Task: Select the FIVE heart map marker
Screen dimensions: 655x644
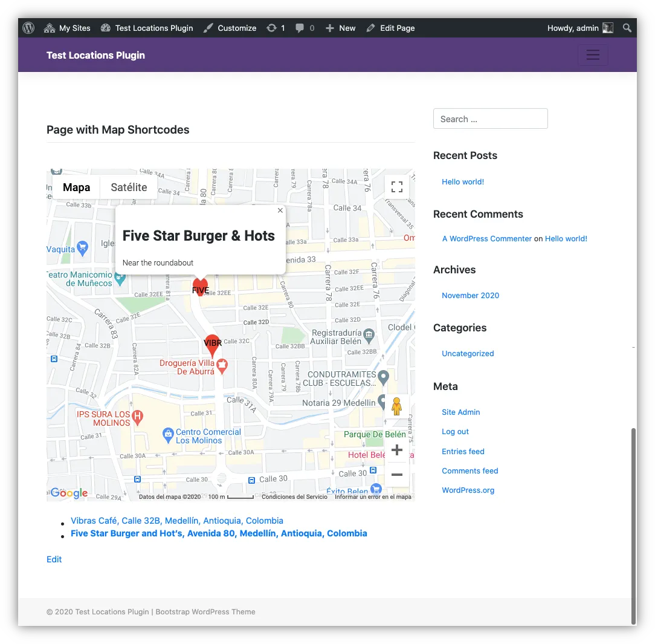Action: click(200, 287)
